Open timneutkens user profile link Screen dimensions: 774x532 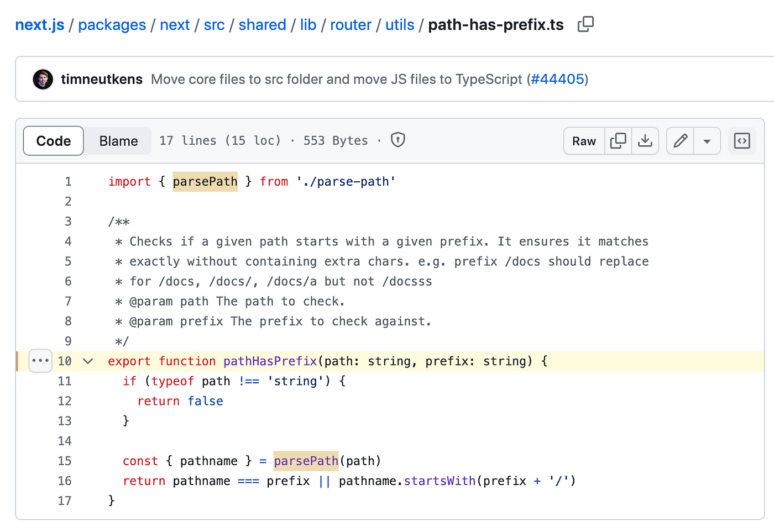[x=102, y=80]
